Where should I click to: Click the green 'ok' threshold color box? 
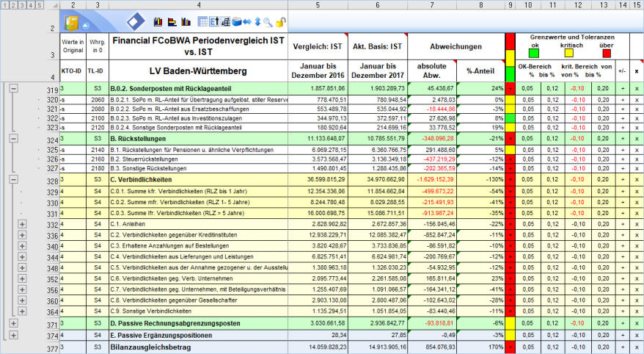click(x=534, y=53)
